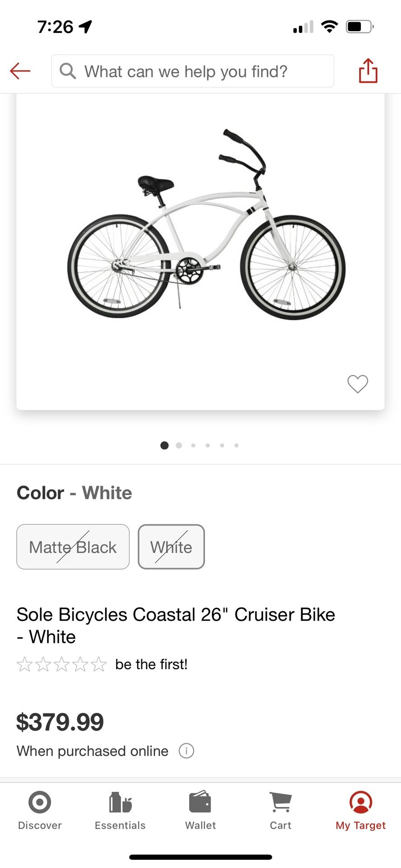Tap the share icon
This screenshot has width=401, height=868.
tap(368, 71)
